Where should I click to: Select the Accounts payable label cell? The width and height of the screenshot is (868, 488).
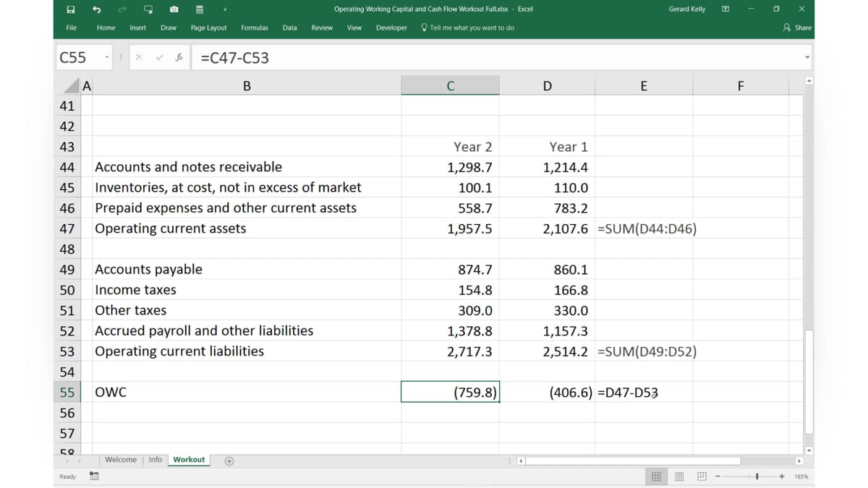247,270
